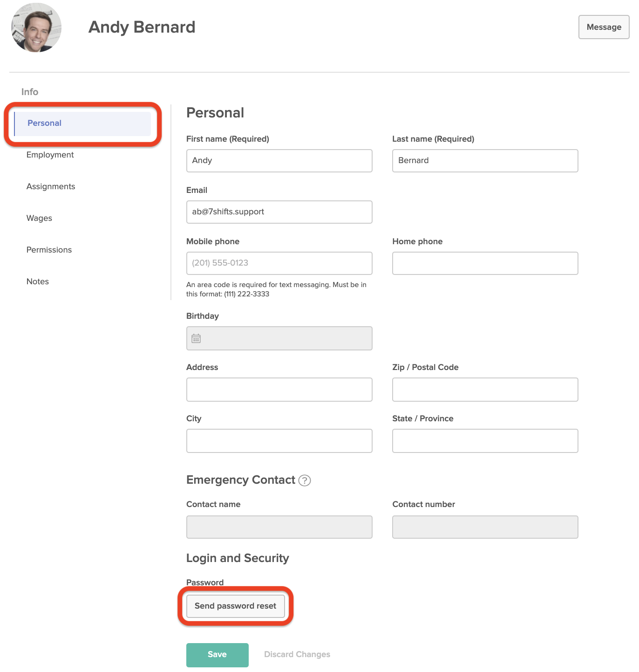View the Notes section
This screenshot has width=639, height=672.
click(38, 282)
